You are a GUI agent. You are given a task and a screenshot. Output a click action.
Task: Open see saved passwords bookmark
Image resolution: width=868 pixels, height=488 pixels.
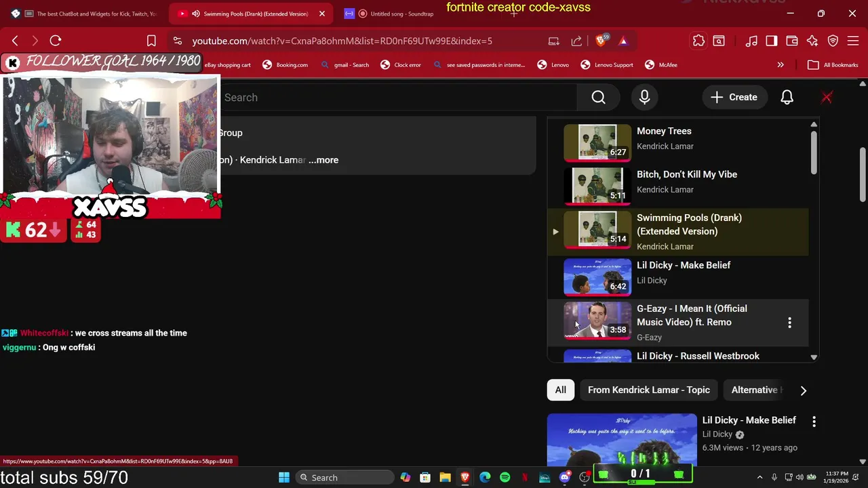479,65
